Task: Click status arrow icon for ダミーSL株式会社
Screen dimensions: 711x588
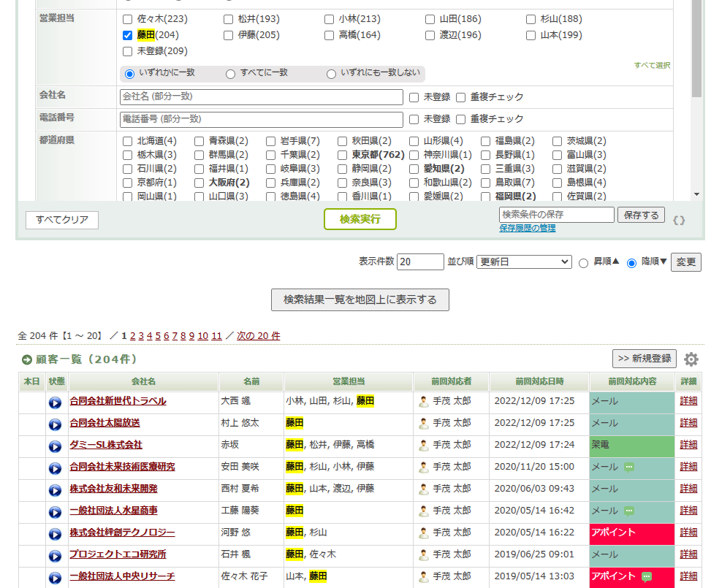Action: click(x=56, y=446)
